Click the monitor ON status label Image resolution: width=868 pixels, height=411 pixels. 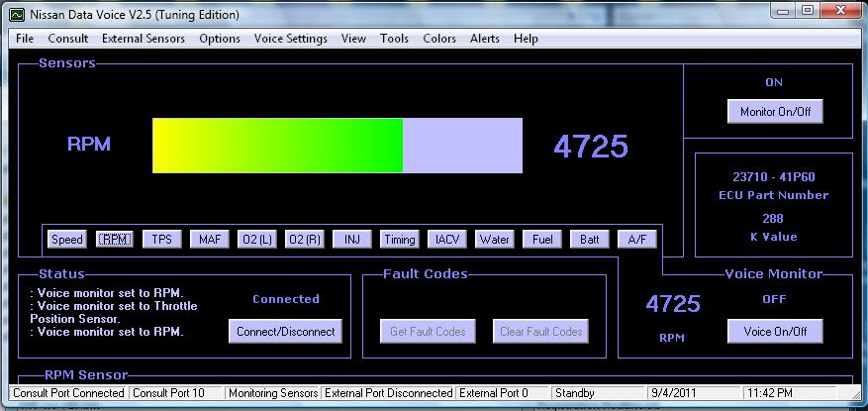[x=774, y=82]
